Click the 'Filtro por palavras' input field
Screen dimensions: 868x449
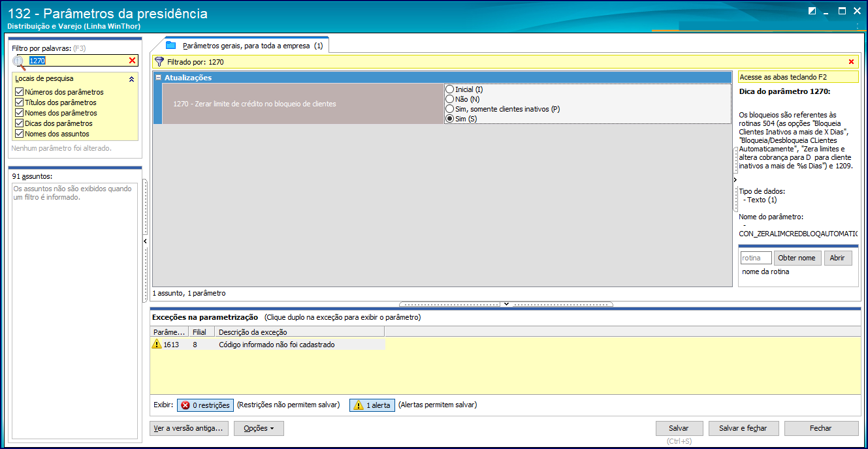point(77,61)
